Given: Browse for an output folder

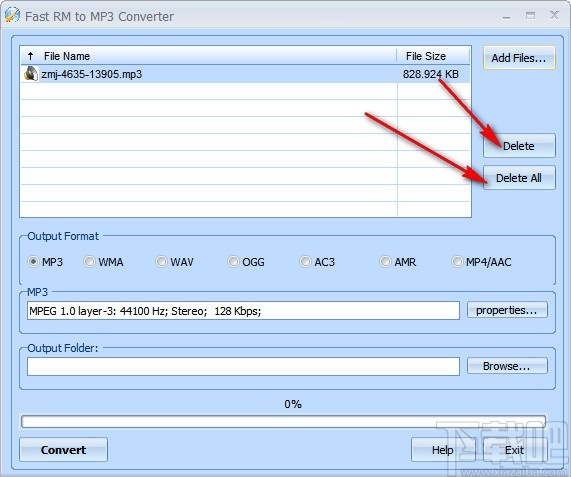Looking at the screenshot, I should pyautogui.click(x=507, y=366).
